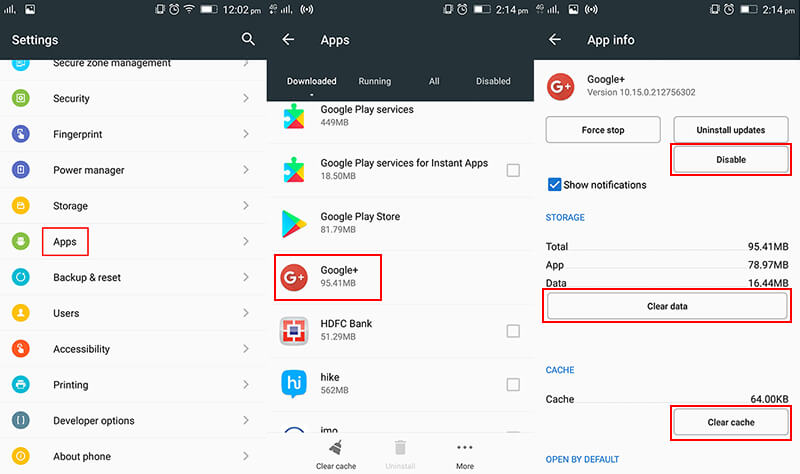800x474 pixels.
Task: Tap the Clear cache button in App info
Action: pos(731,422)
